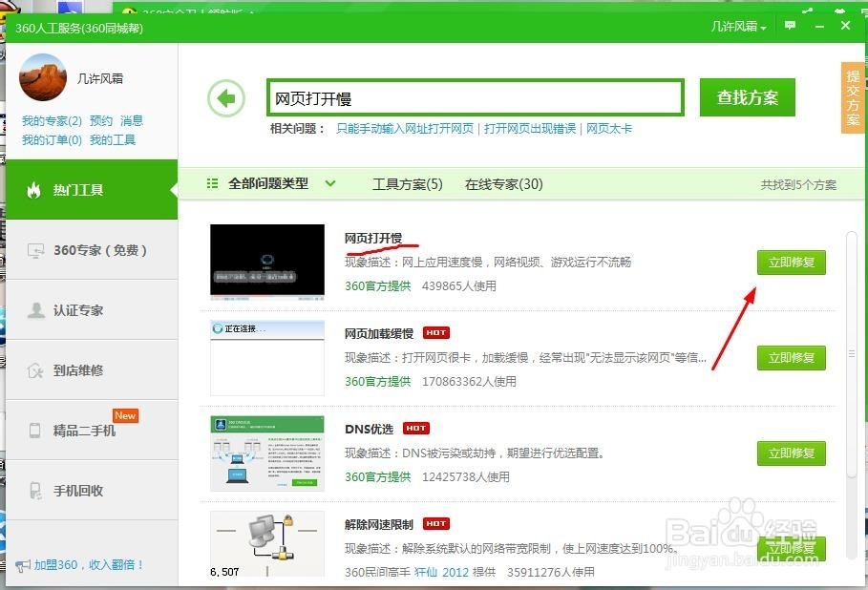Click the phone recycle icon beside 手机回收
This screenshot has width=868, height=590.
point(35,491)
